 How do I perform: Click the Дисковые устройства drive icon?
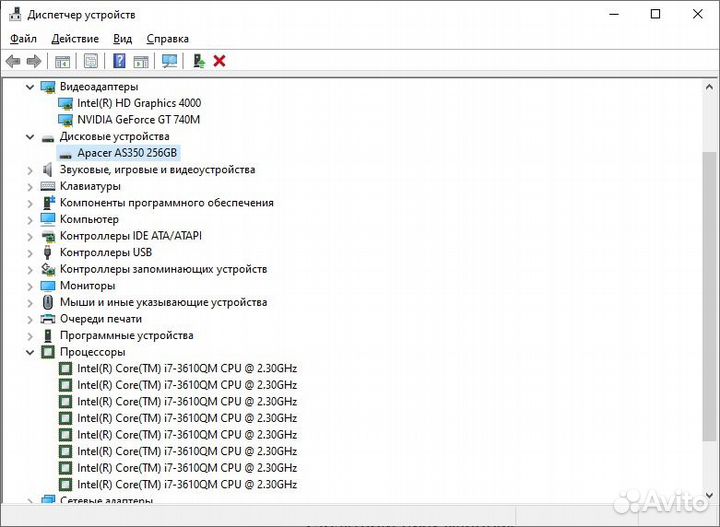coord(48,137)
